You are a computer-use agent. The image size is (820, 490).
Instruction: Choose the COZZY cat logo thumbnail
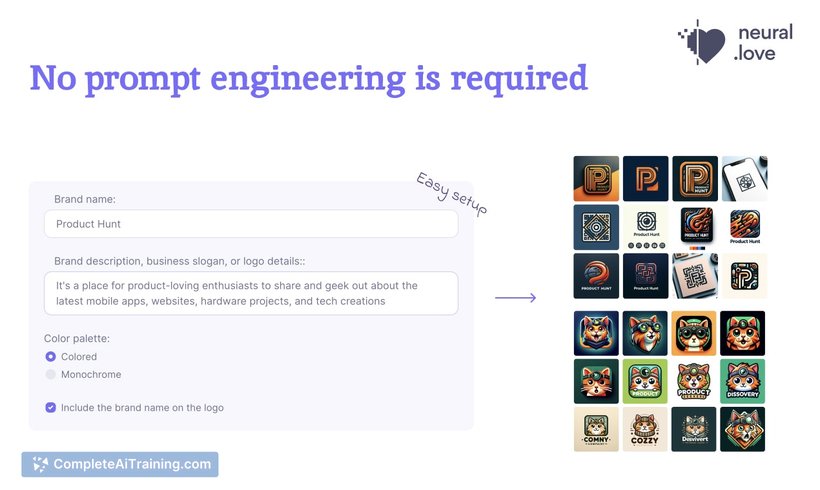[645, 429]
